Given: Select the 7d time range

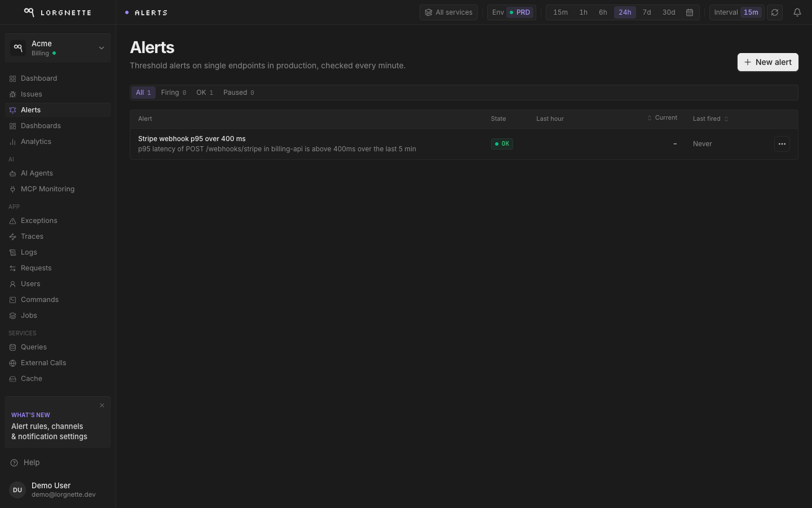Looking at the screenshot, I should [647, 12].
